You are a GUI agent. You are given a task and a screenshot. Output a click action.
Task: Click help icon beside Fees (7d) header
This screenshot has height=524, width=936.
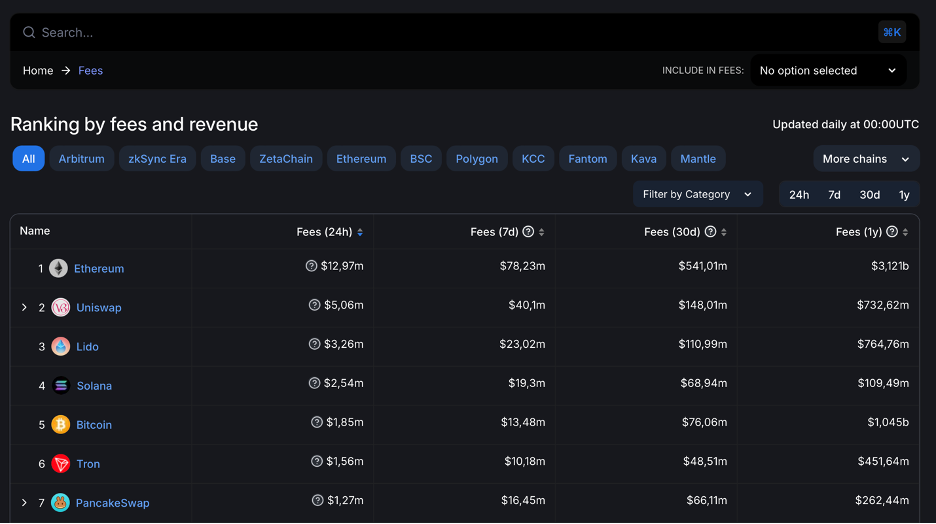528,232
